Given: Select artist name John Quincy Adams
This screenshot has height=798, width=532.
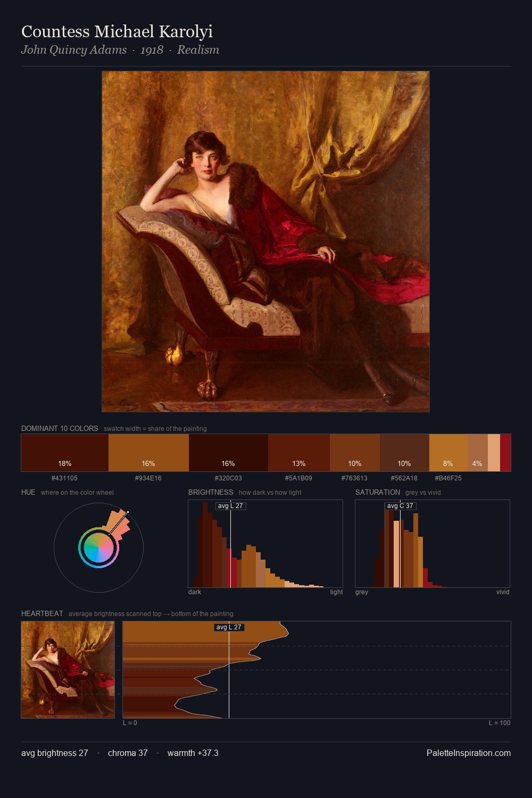Looking at the screenshot, I should point(74,50).
